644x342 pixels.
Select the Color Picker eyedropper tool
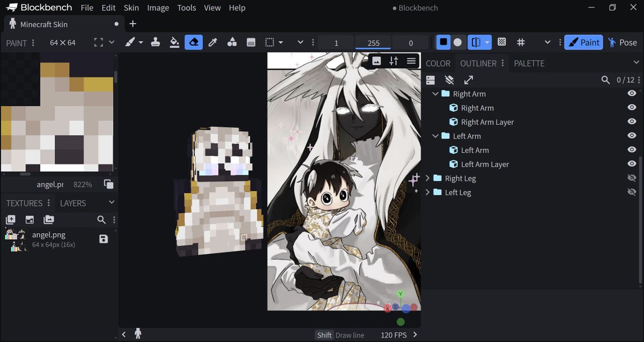click(213, 42)
